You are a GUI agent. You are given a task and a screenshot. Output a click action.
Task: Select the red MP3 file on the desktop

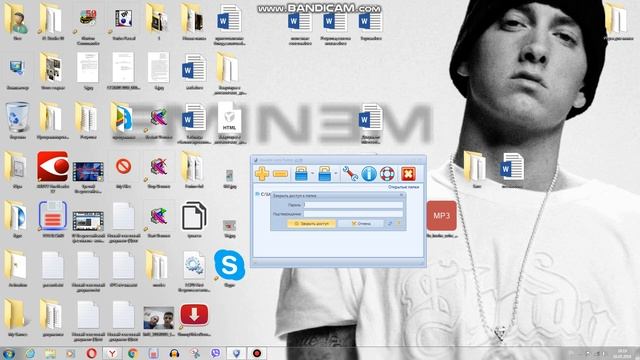click(x=442, y=216)
